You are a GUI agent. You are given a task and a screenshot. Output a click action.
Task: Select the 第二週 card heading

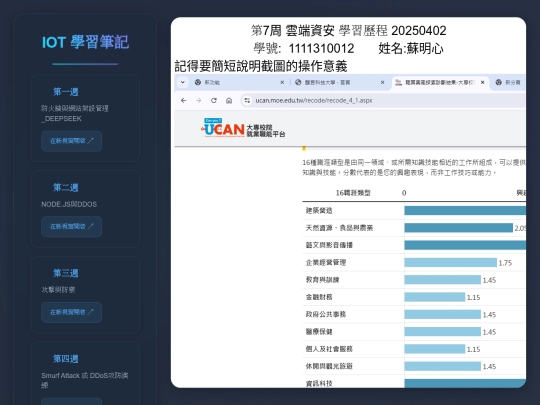pos(65,188)
